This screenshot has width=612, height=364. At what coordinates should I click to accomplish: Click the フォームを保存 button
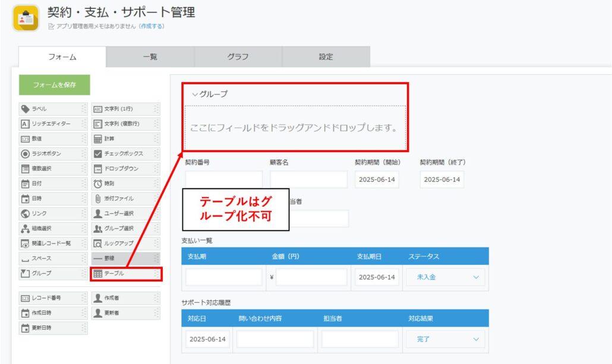pos(55,85)
